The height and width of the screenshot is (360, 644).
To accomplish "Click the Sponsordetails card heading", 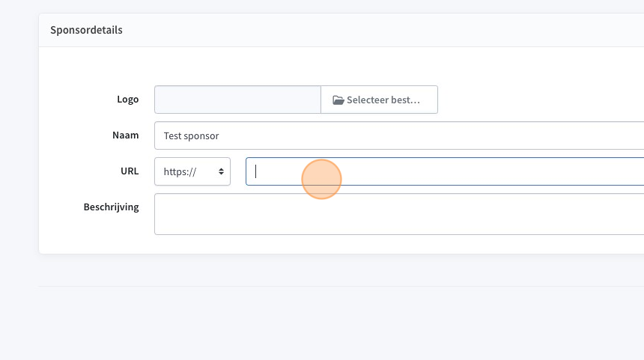I will click(86, 30).
